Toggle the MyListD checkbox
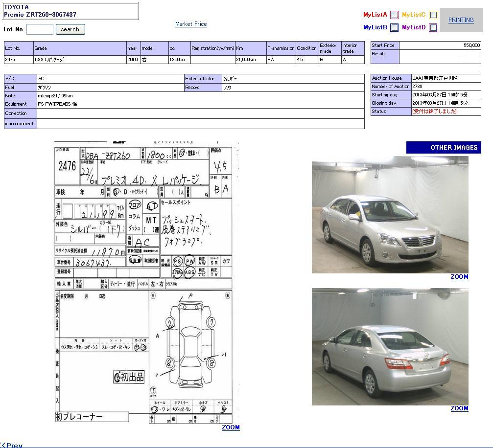493x448 pixels. (433, 28)
